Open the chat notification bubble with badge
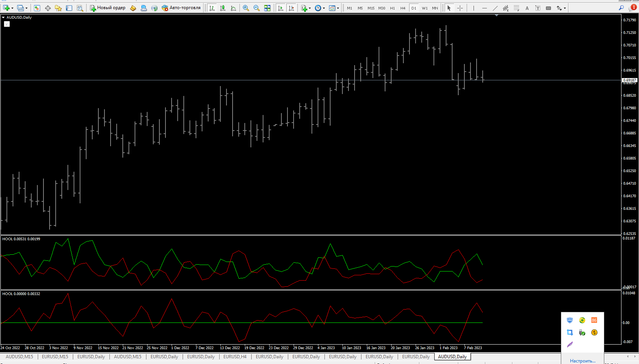Viewport: 639px width, 364px height. click(632, 8)
